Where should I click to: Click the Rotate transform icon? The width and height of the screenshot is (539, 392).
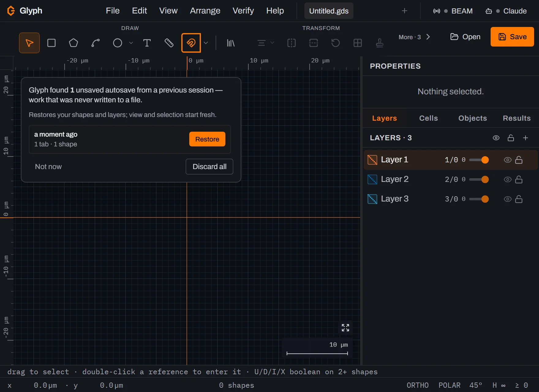(336, 43)
